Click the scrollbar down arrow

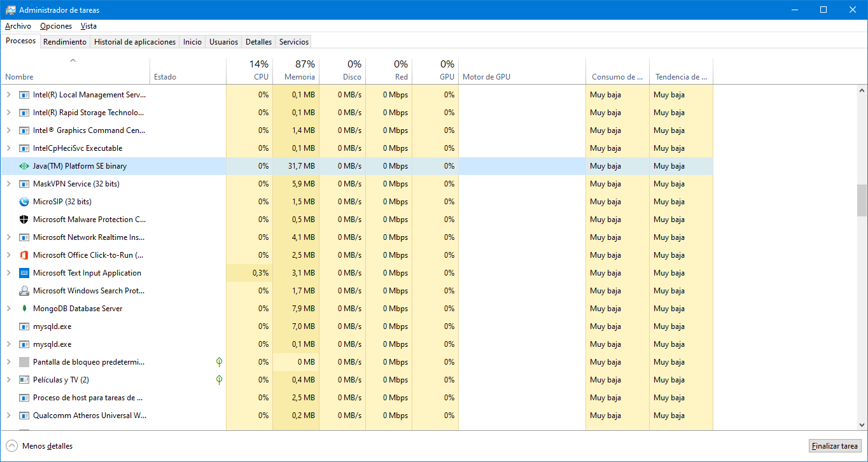tap(862, 425)
